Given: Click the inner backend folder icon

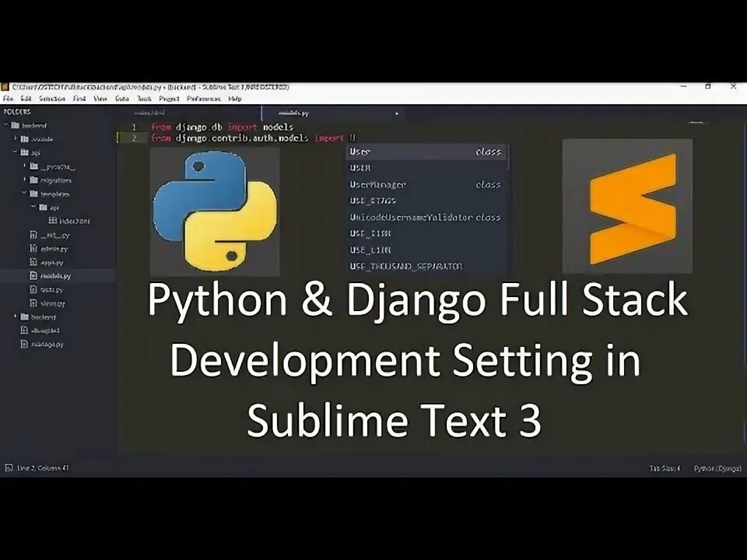Looking at the screenshot, I should click(25, 317).
